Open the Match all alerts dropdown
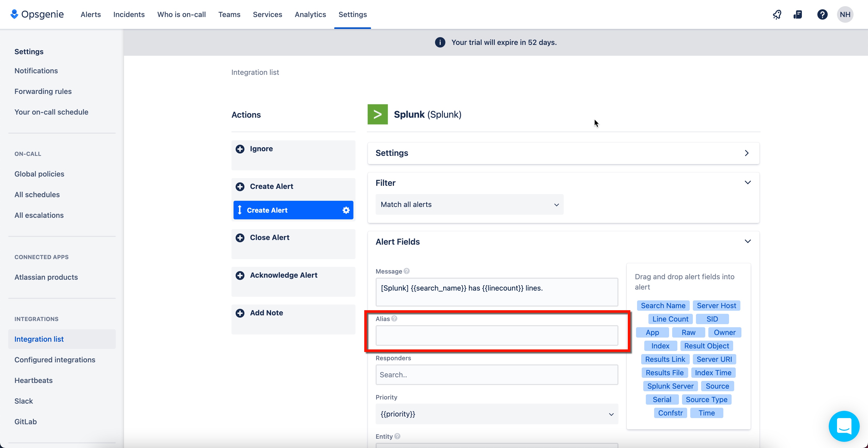Screen dimensions: 868x448 point(469,205)
